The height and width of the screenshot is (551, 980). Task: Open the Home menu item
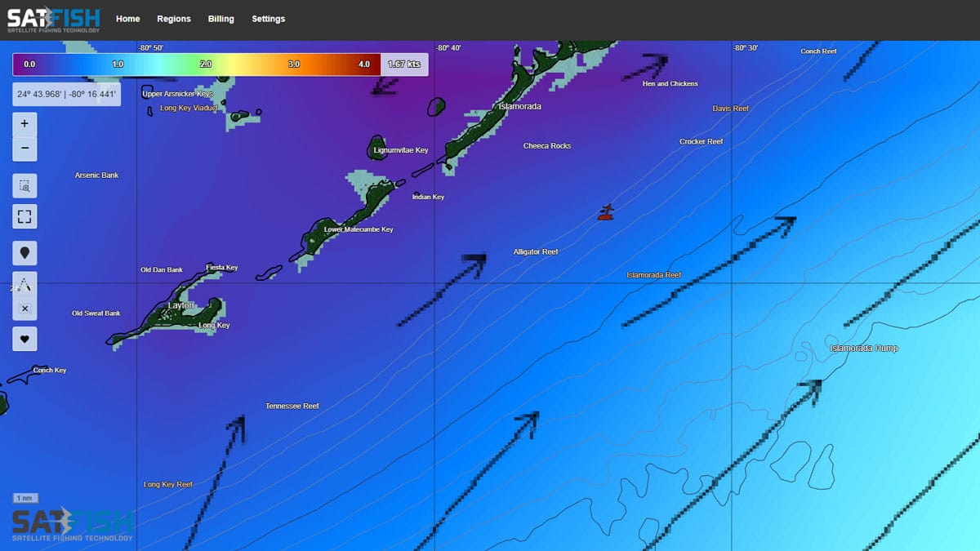pos(128,19)
